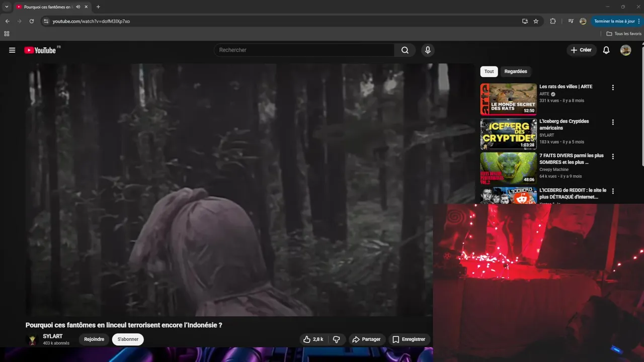The height and width of the screenshot is (362, 644).
Task: Subscribe with the S'abonner button
Action: (128, 339)
